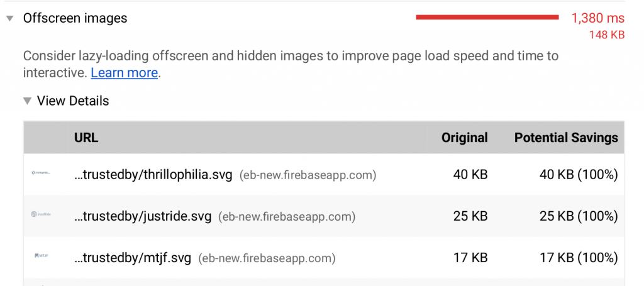Click the mtjf logo thumbnail
The width and height of the screenshot is (644, 286).
click(41, 256)
